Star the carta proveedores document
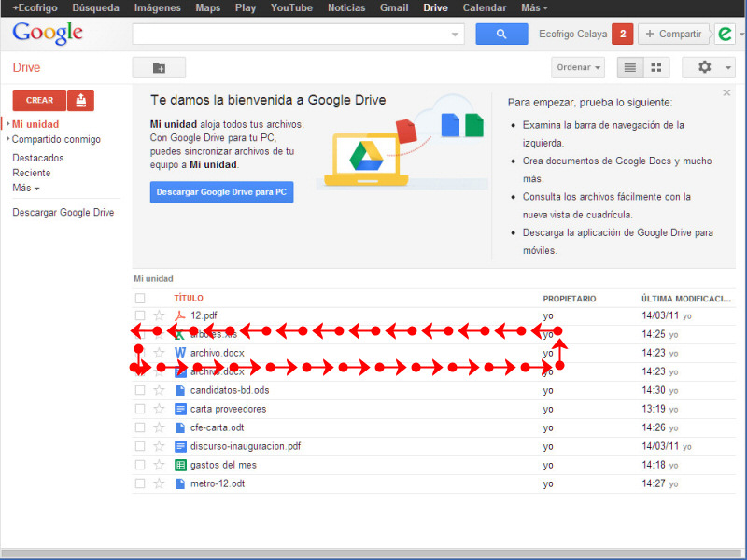Image resolution: width=747 pixels, height=560 pixels. tap(159, 409)
